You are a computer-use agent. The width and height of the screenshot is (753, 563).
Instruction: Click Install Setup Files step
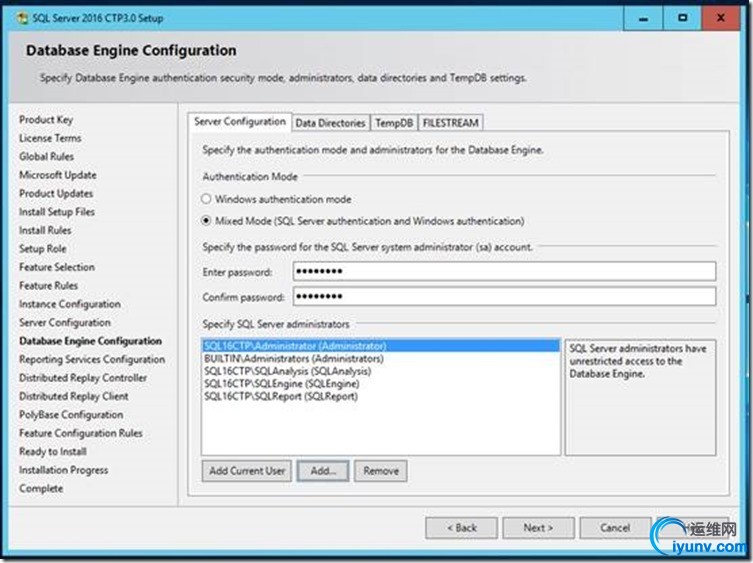[x=57, y=212]
